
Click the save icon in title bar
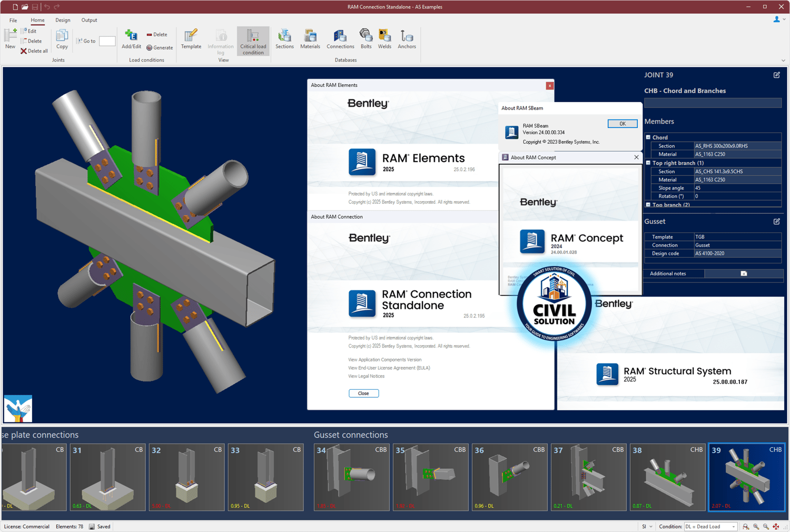point(35,7)
